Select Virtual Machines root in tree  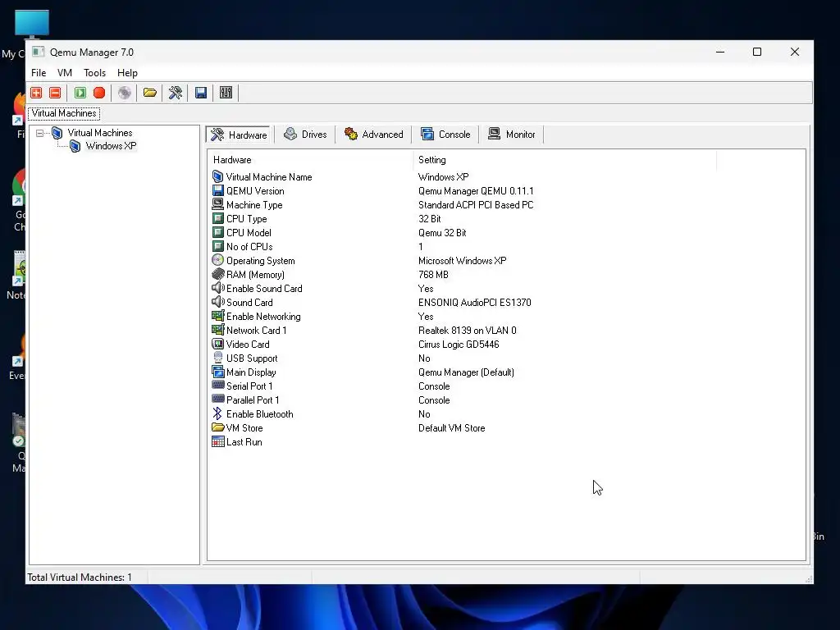[99, 133]
